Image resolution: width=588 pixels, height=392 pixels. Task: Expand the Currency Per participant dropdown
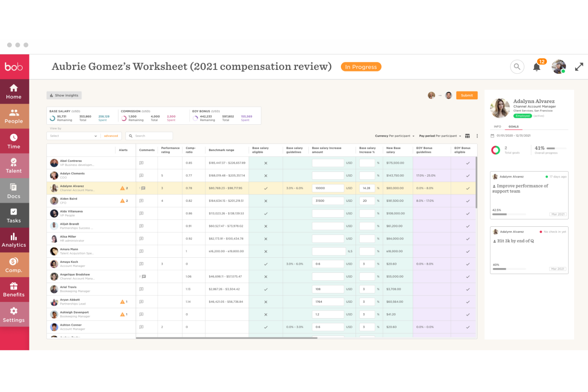395,136
